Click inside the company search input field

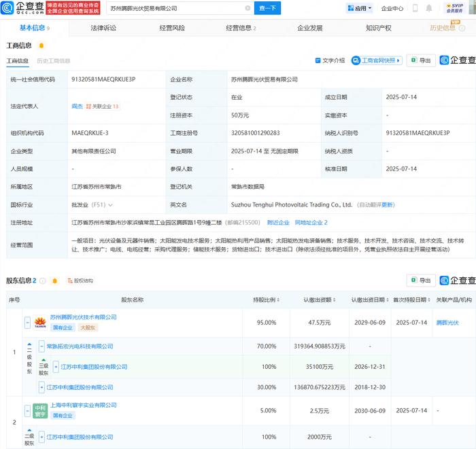(179, 8)
